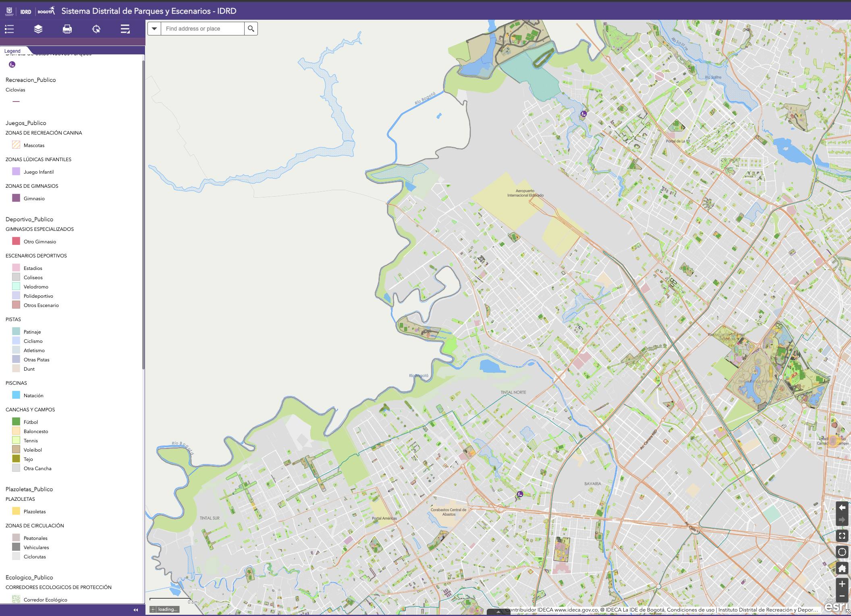
Task: Click the 'Estadios' legend entry
Action: click(x=33, y=268)
